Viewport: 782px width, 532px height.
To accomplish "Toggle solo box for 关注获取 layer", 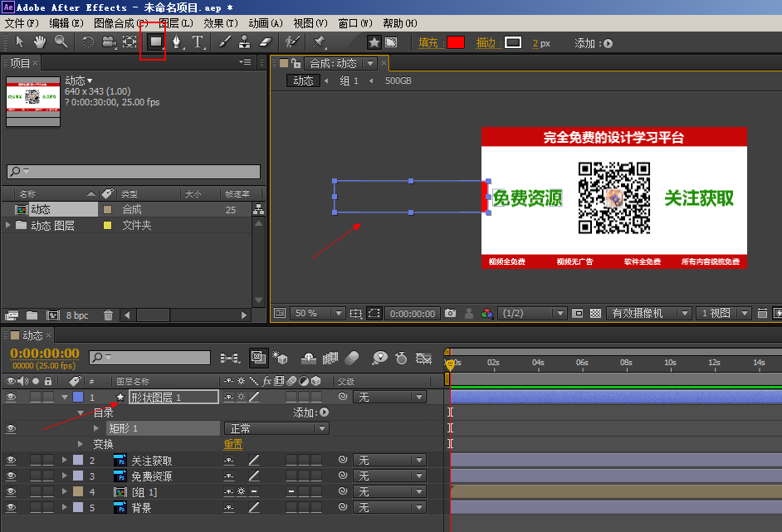I will (x=36, y=460).
